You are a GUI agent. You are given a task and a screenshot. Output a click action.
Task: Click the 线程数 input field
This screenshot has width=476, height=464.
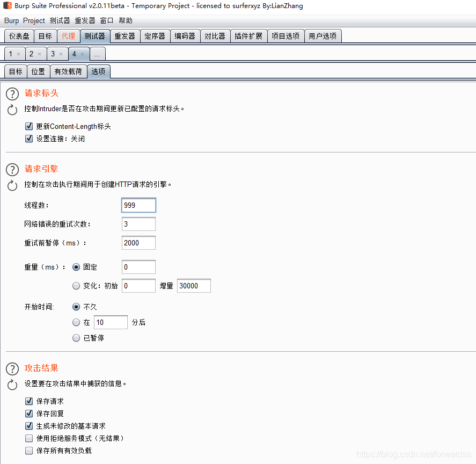(138, 205)
